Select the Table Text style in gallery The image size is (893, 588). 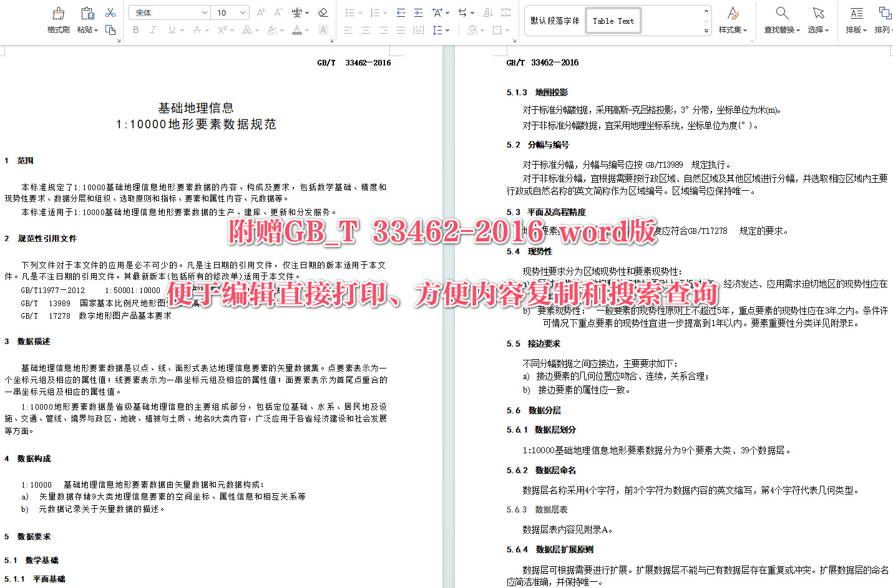click(613, 20)
